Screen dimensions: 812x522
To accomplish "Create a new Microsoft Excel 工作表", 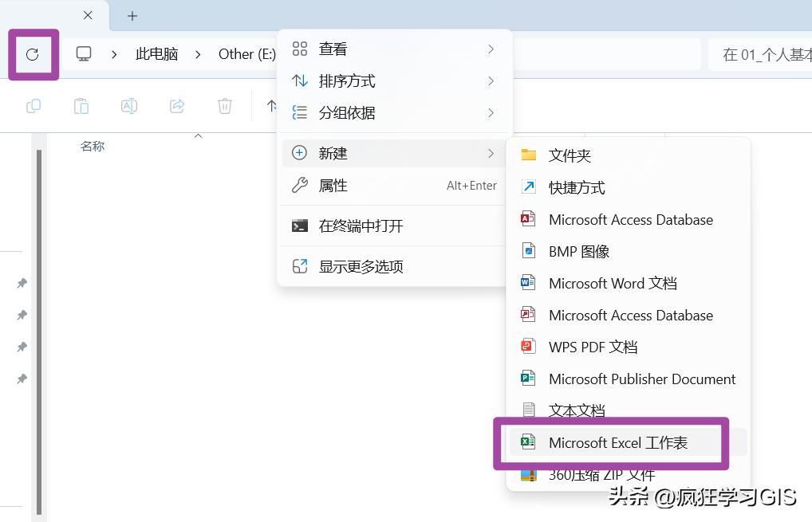I will click(x=629, y=442).
